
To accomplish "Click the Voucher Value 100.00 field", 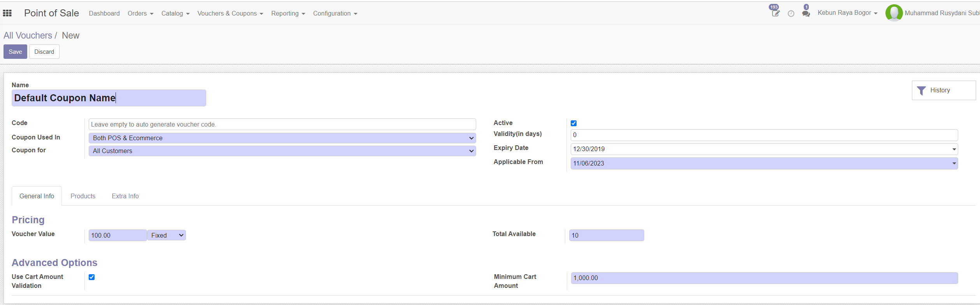I will 117,235.
